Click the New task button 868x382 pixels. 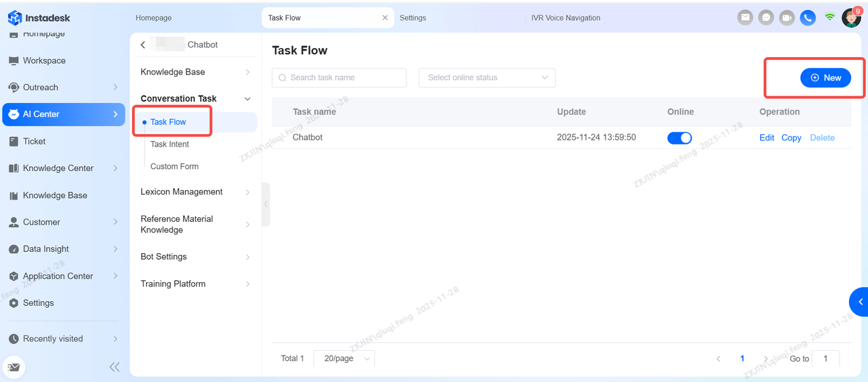tap(825, 78)
